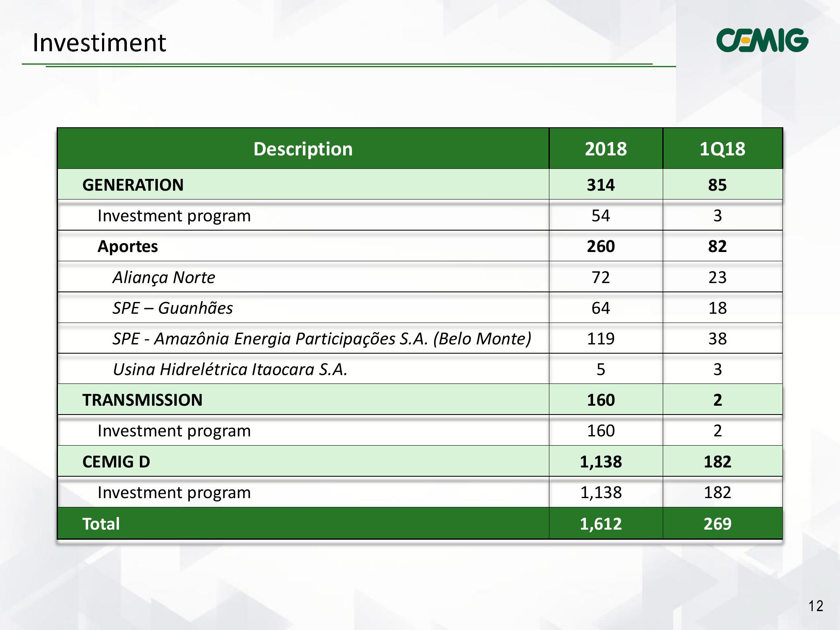Viewport: 840px width, 630px height.
Task: Select the Aliança Norte row label
Action: tap(164, 278)
